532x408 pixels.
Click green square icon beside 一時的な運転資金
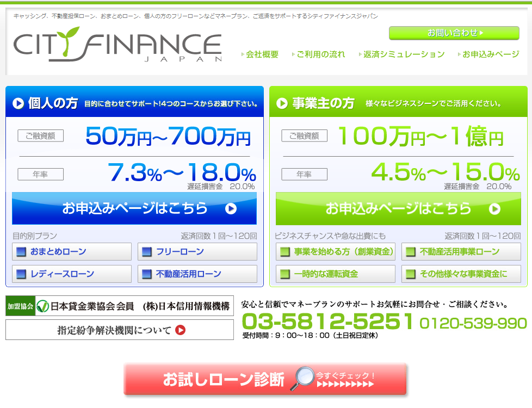[285, 274]
